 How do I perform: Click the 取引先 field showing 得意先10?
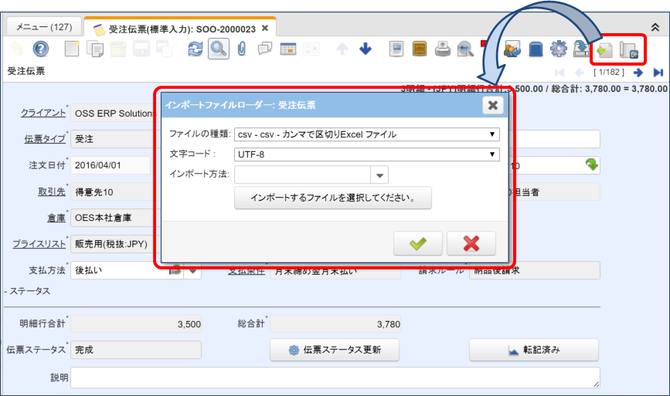115,192
